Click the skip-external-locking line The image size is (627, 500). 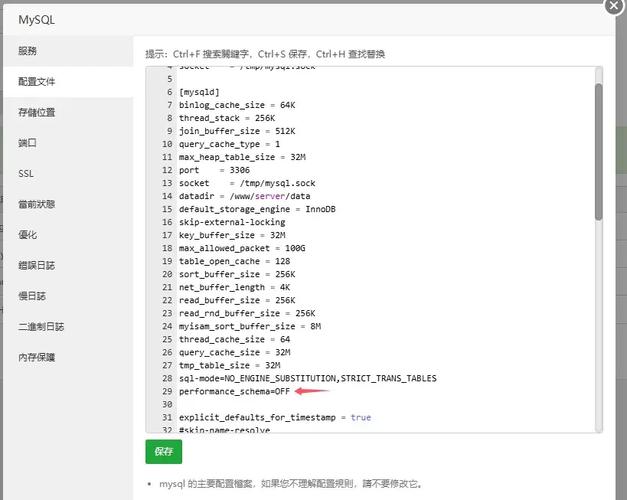tap(232, 222)
